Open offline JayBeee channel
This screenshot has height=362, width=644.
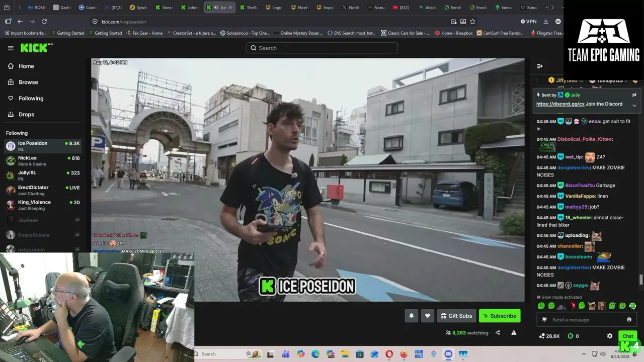pos(43,220)
